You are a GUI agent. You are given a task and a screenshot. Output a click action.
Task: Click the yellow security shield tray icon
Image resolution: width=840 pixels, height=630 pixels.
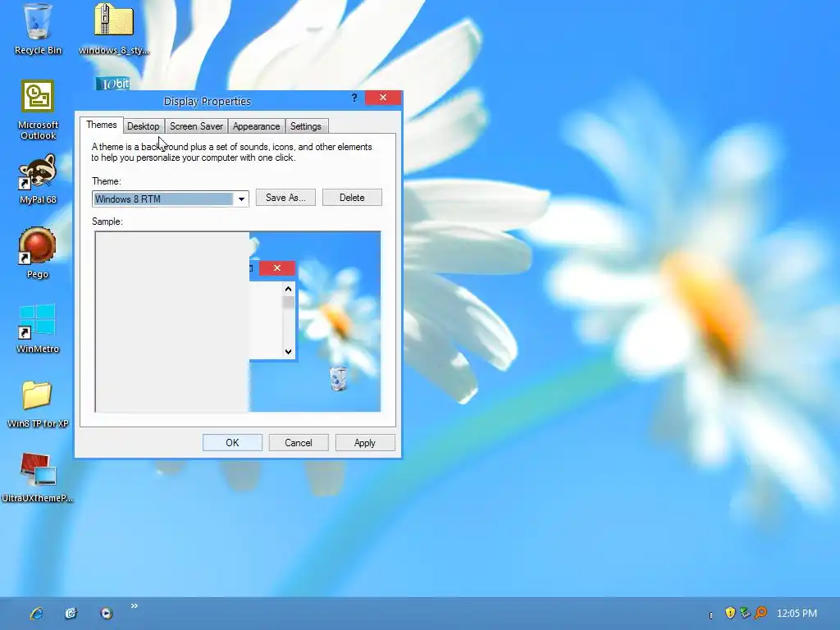pos(729,613)
